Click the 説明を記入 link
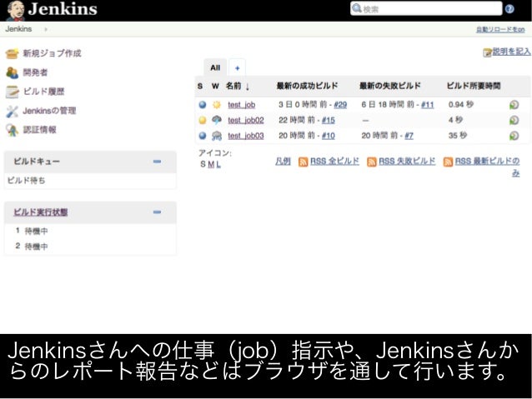532x399 pixels. point(512,52)
